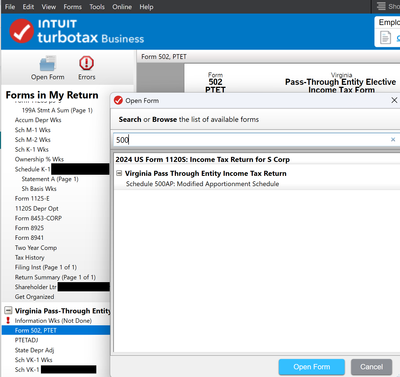
Task: Open PTETADJ form in the list
Action: click(x=27, y=340)
